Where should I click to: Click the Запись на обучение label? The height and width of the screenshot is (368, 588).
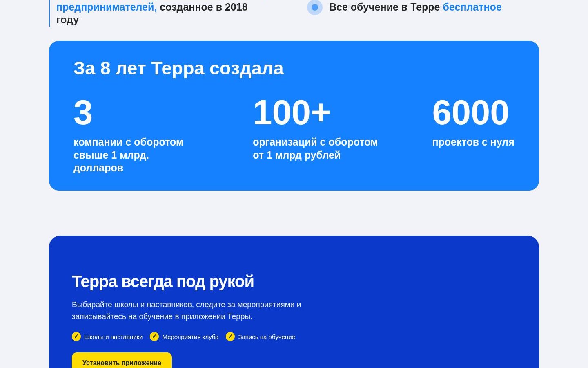coord(267,337)
